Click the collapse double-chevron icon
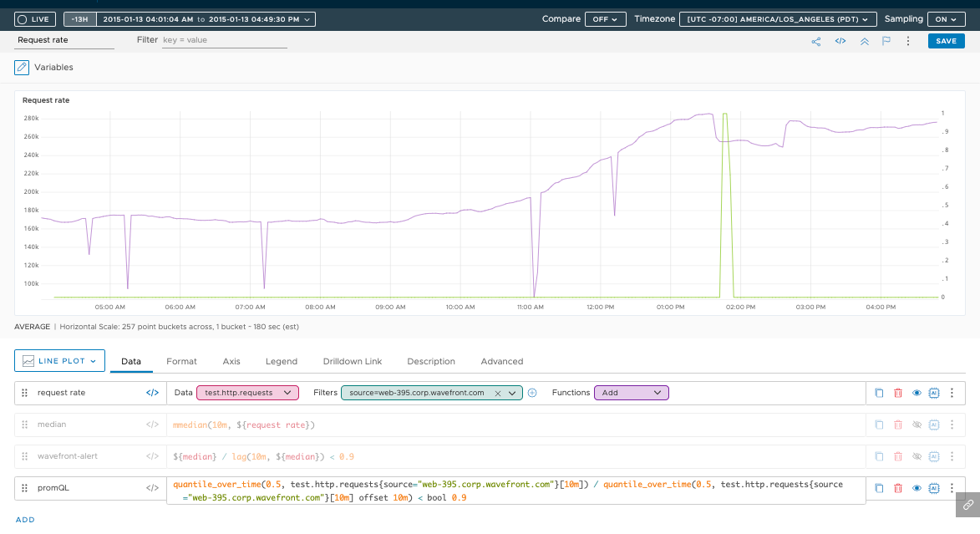The image size is (980, 534). pos(865,41)
